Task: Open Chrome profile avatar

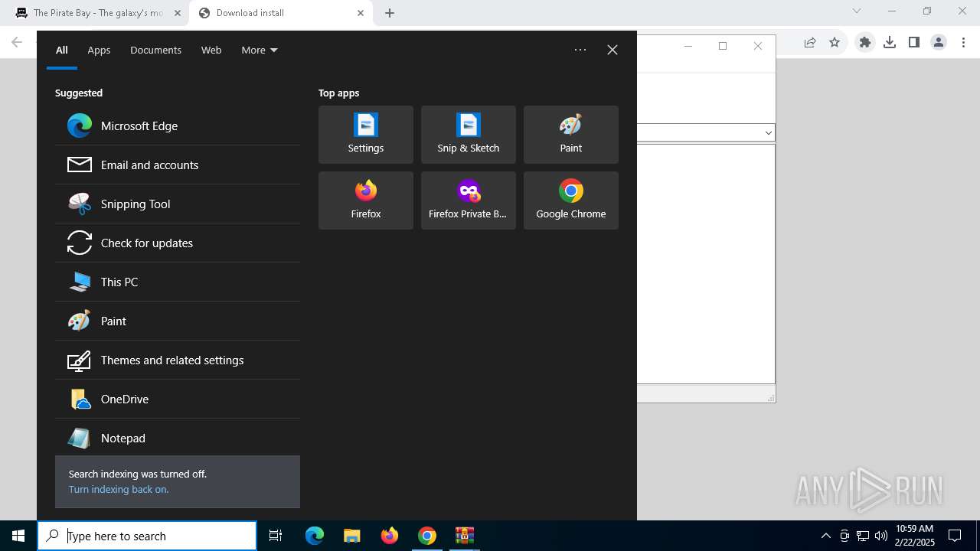Action: pos(939,43)
